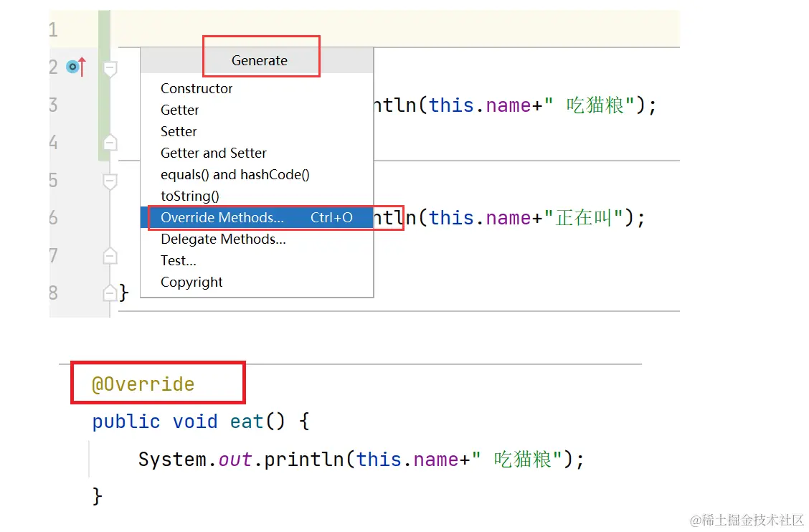Viewport: 809px width, 532px height.
Task: Collapse the code fold marker on line 2
Action: coord(110,68)
